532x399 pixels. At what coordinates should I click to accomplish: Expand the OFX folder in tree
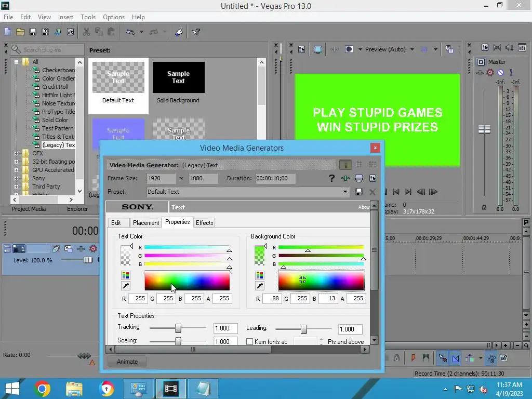pos(16,153)
